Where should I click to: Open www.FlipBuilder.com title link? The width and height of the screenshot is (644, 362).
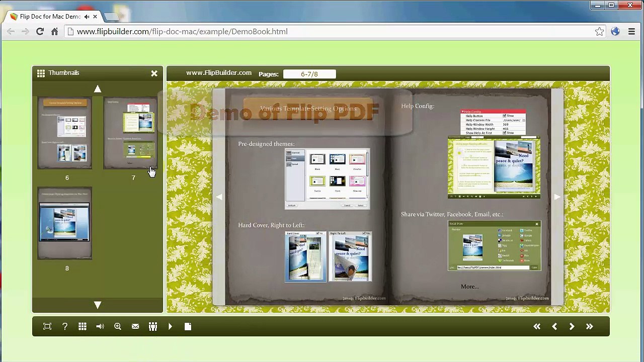(x=219, y=73)
